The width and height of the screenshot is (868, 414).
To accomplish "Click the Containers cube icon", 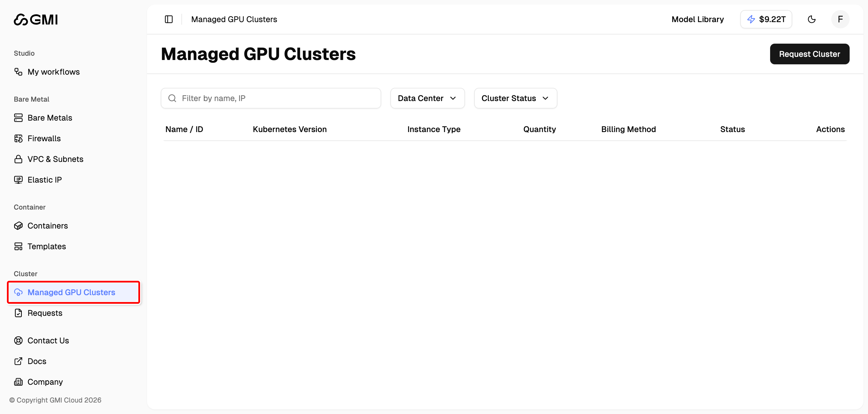I will (x=19, y=226).
